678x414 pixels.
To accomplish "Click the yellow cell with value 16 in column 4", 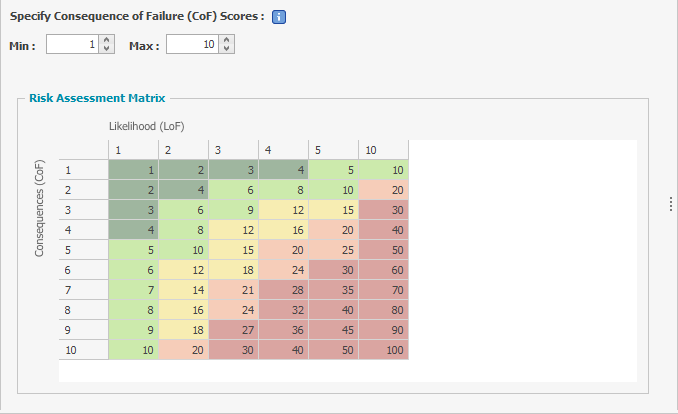I will [x=283, y=230].
